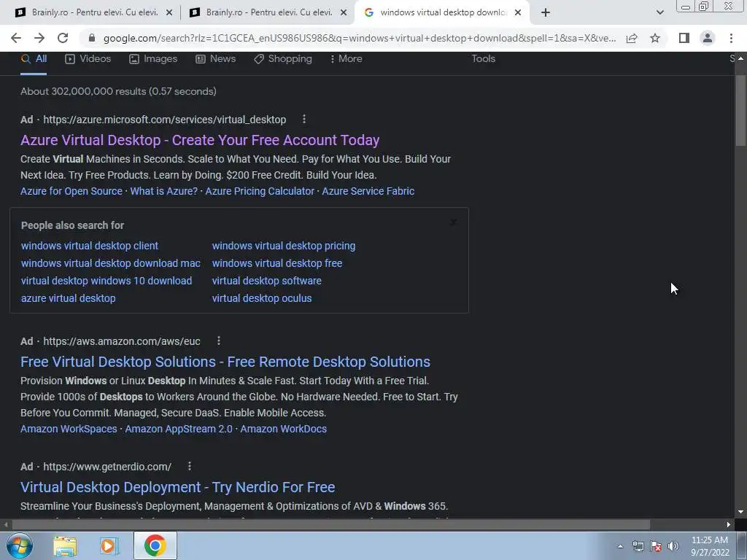Screen dimensions: 747x560
Task: Open Azure Service Fabric sitelink
Action: [x=368, y=191]
